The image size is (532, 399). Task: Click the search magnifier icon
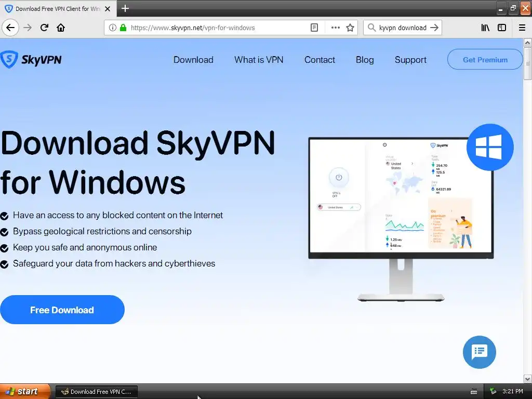(x=372, y=28)
